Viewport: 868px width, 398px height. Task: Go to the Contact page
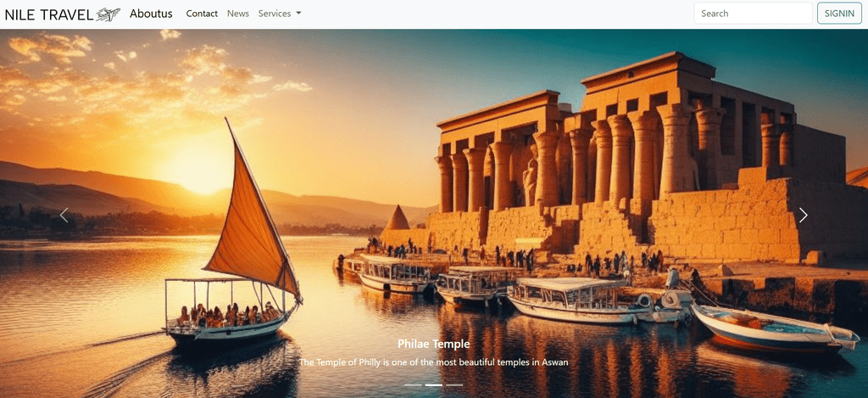pos(202,14)
